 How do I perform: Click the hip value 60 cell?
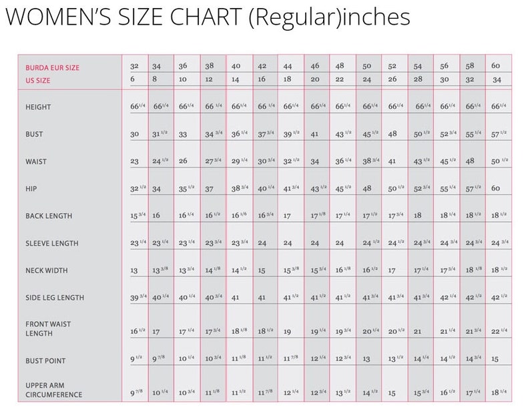(x=495, y=188)
